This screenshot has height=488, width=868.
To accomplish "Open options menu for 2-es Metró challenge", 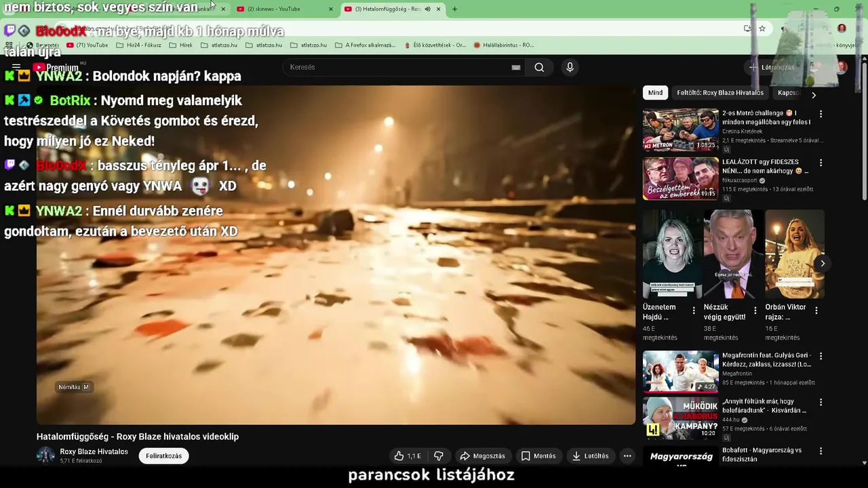I will pos(821,115).
